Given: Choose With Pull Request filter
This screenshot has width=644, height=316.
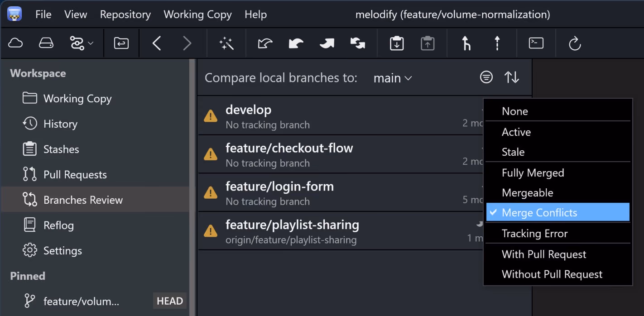Looking at the screenshot, I should 558,254.
